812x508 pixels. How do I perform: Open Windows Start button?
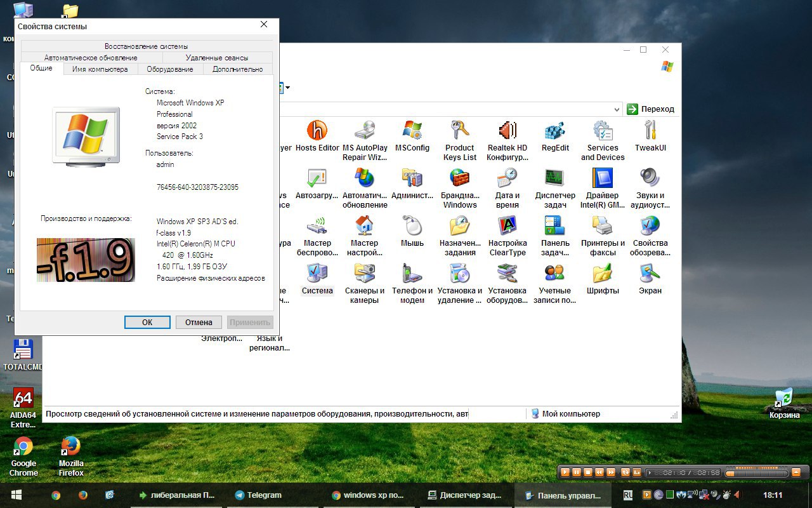(x=16, y=495)
